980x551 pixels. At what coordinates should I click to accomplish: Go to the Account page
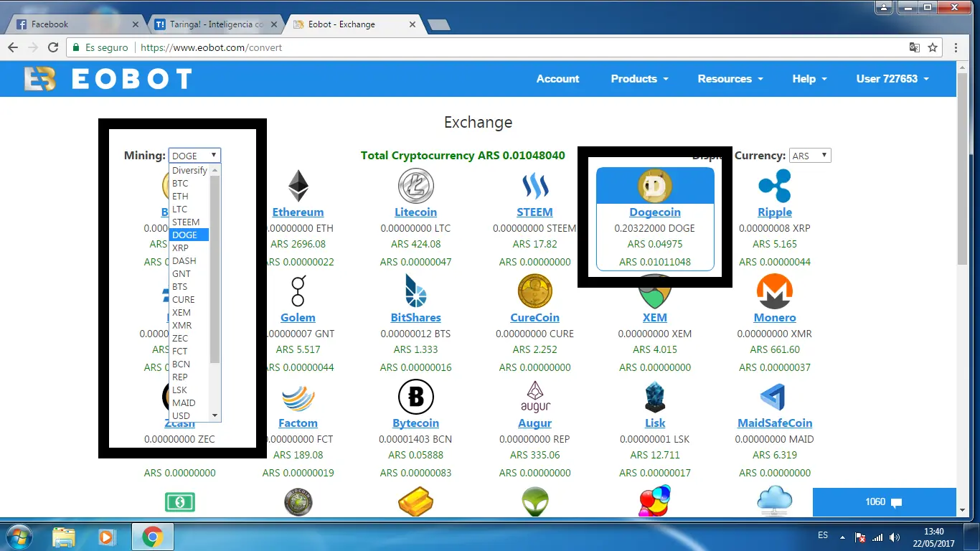pyautogui.click(x=557, y=79)
